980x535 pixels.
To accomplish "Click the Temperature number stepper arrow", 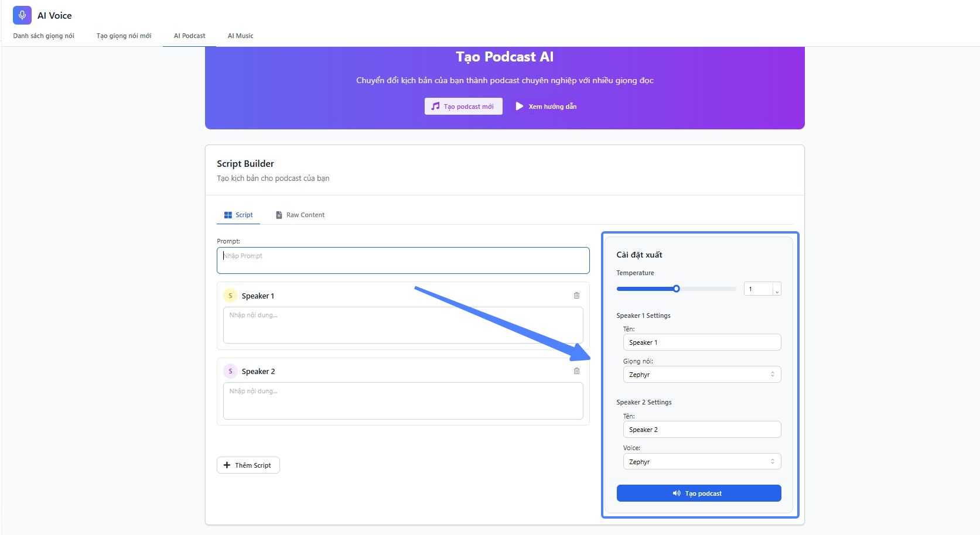I will coord(777,289).
